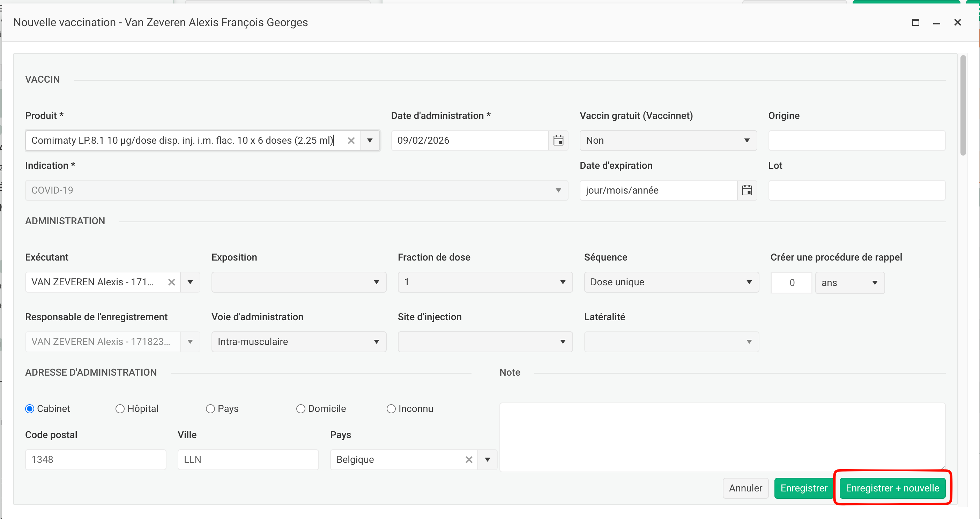Select the Pays radio button
980x519 pixels.
pos(210,409)
